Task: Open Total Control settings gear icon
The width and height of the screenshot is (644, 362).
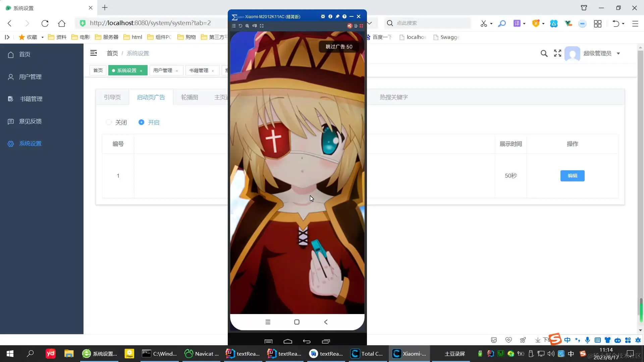Action: click(323, 16)
